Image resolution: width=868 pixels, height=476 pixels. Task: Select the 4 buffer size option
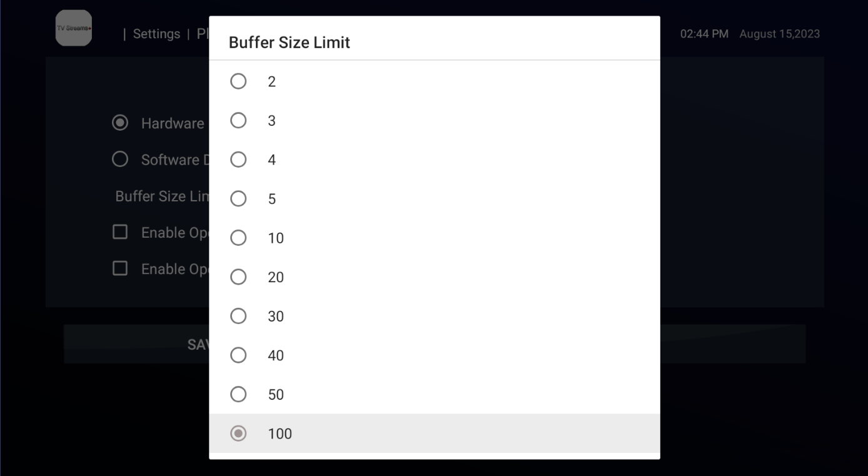(x=434, y=160)
